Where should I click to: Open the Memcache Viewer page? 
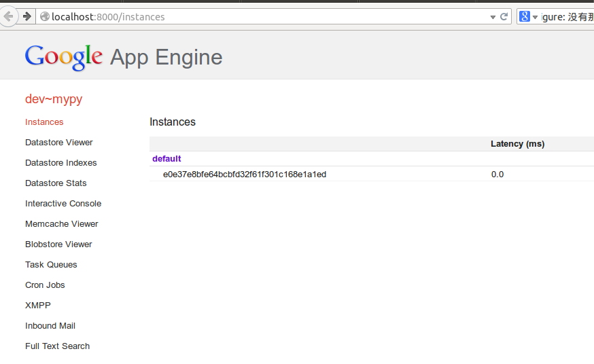[x=61, y=224]
